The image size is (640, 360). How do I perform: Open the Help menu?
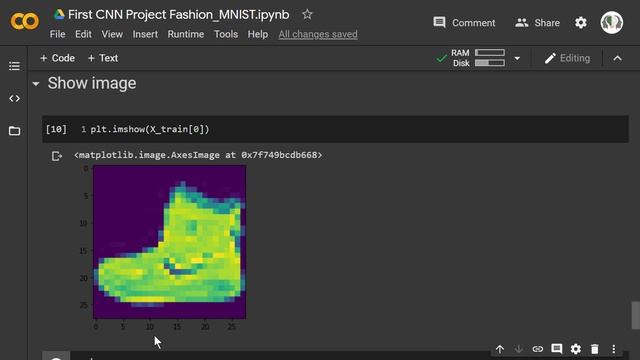(x=258, y=34)
